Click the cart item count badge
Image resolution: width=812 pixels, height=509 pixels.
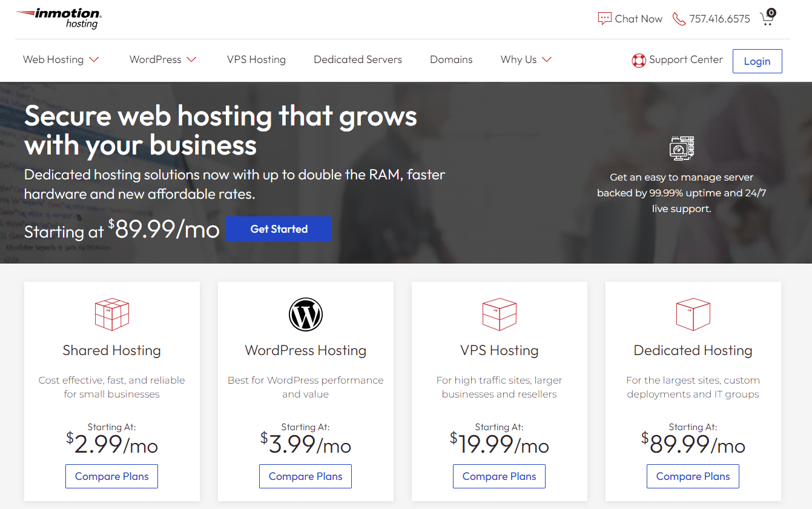[771, 12]
